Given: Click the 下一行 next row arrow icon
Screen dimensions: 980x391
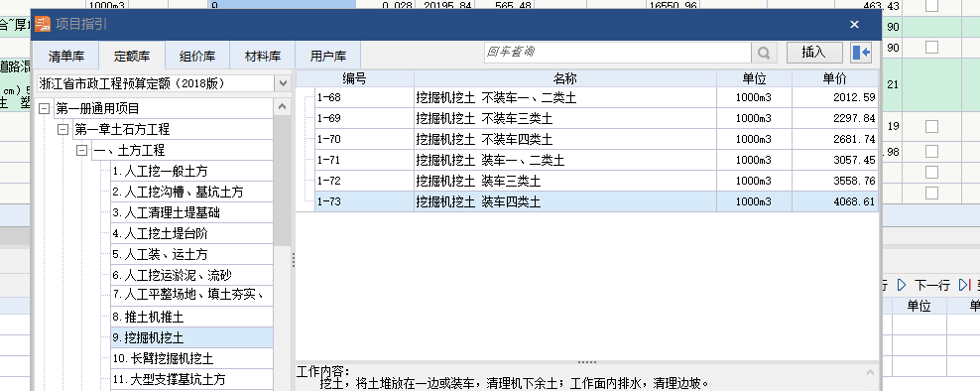Looking at the screenshot, I should [x=902, y=285].
